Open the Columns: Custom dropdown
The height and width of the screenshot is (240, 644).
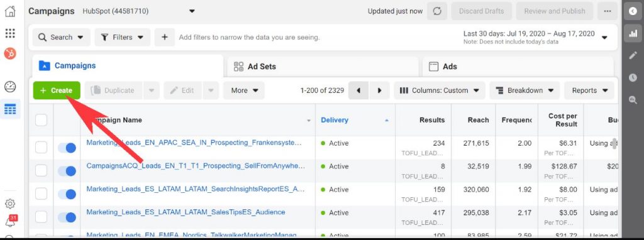[x=440, y=90]
